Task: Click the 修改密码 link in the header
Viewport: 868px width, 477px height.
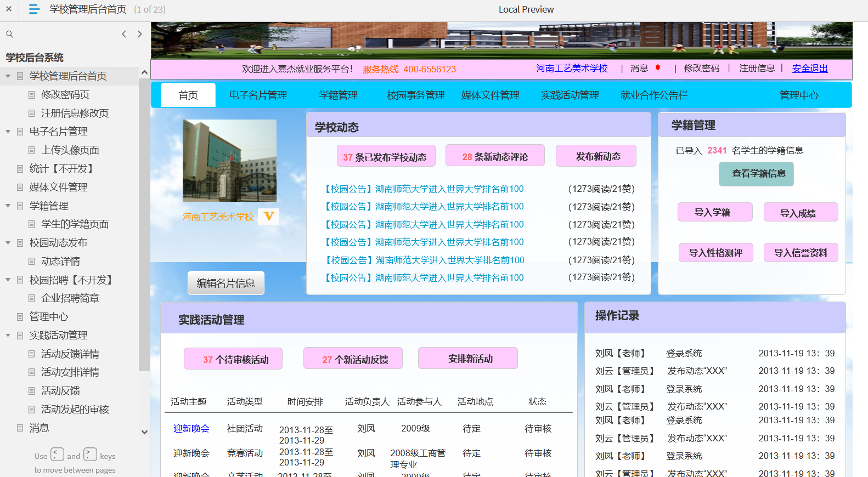Action: pyautogui.click(x=702, y=69)
